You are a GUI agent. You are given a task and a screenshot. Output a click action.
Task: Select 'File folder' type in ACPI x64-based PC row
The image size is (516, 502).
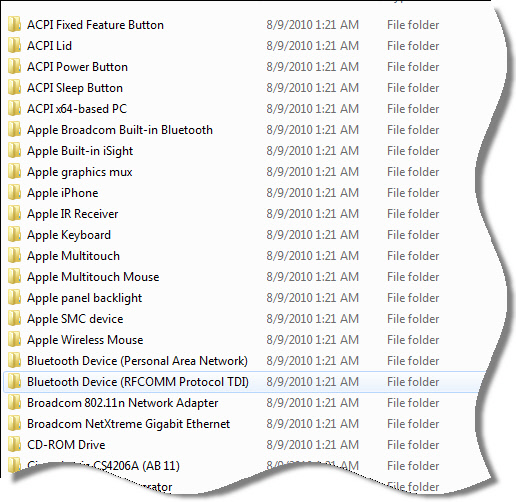point(413,109)
